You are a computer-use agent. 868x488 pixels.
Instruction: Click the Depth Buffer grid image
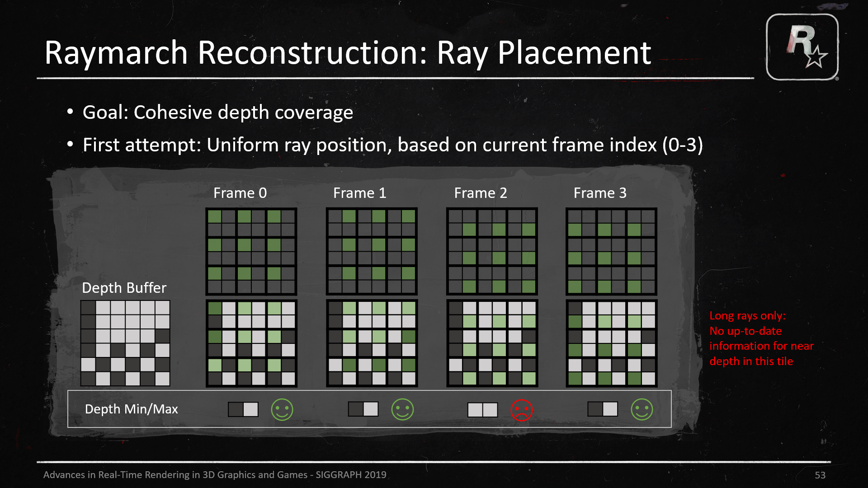click(x=125, y=343)
